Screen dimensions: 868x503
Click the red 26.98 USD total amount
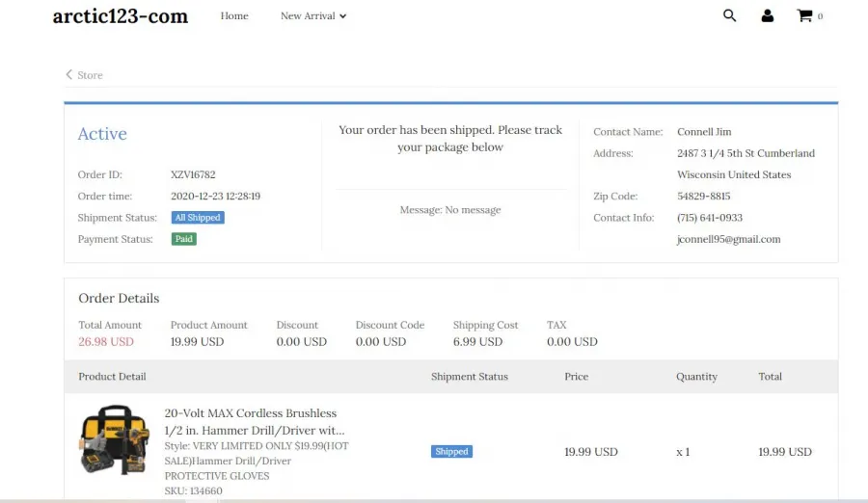pos(106,341)
